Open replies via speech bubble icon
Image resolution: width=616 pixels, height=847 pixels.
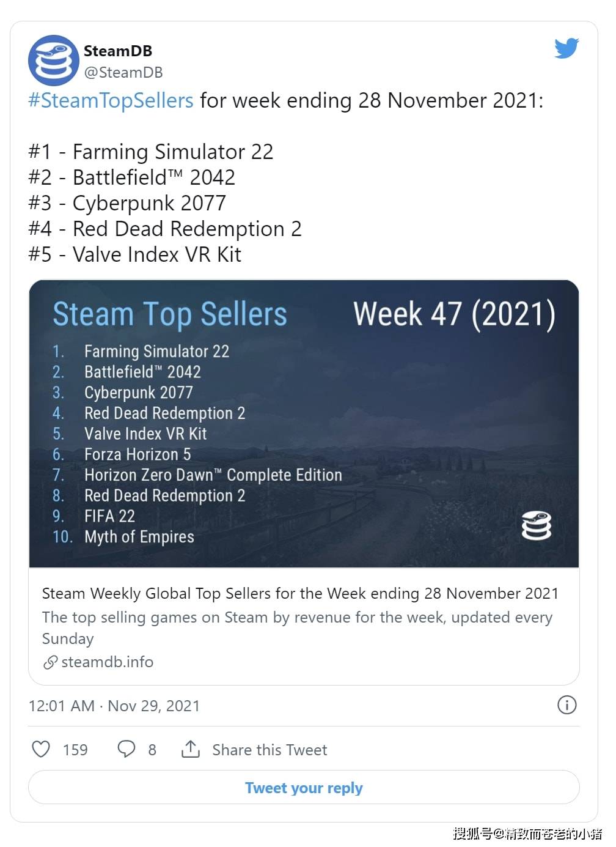point(126,749)
